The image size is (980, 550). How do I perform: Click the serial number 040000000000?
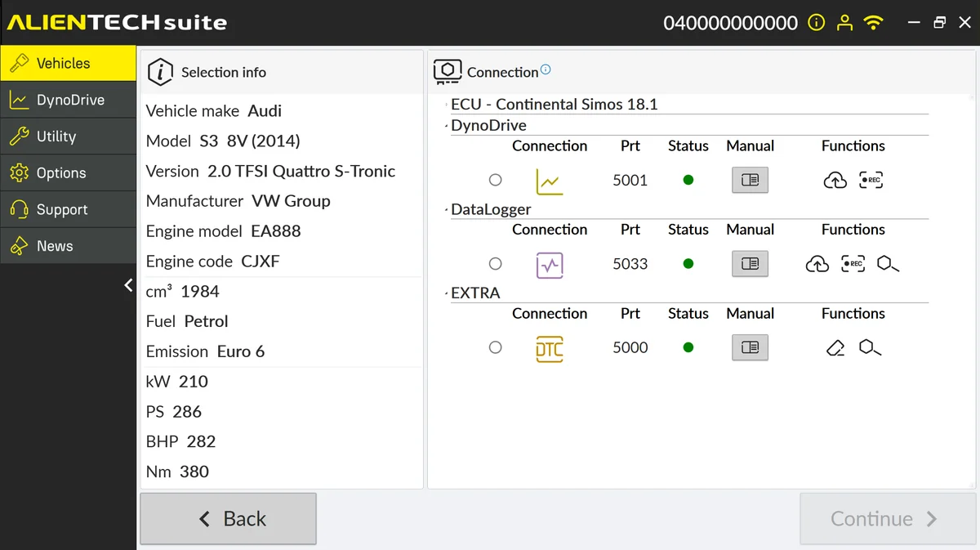tap(730, 23)
